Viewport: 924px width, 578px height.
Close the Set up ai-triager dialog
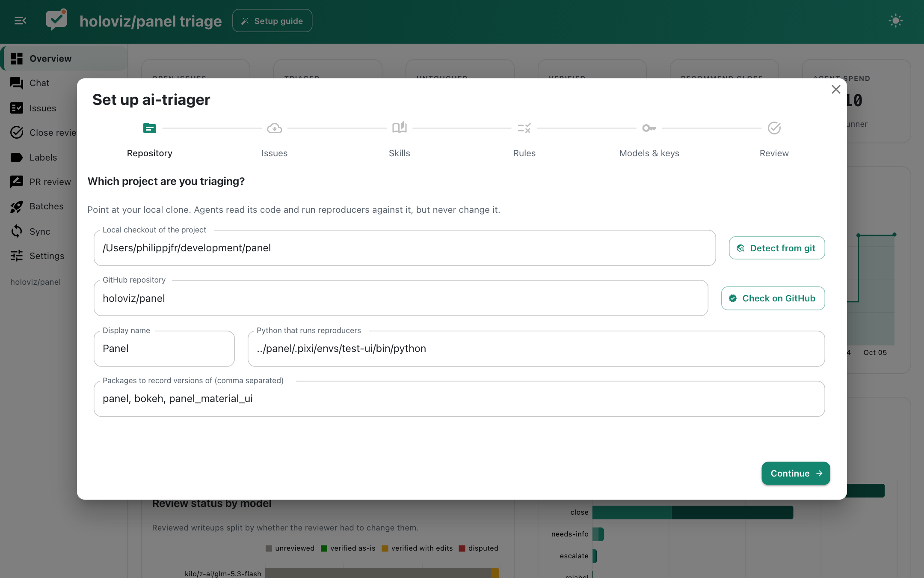coord(836,89)
